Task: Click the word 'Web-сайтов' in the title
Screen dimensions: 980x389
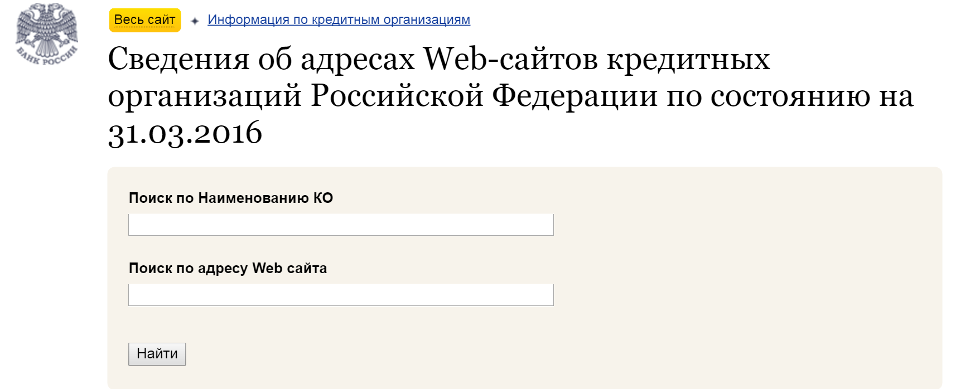Action: (x=510, y=59)
